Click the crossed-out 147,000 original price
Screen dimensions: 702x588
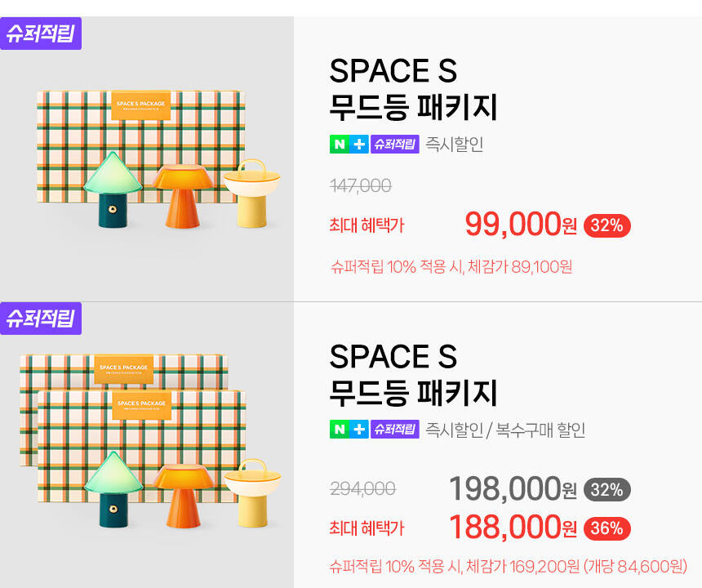(x=360, y=186)
